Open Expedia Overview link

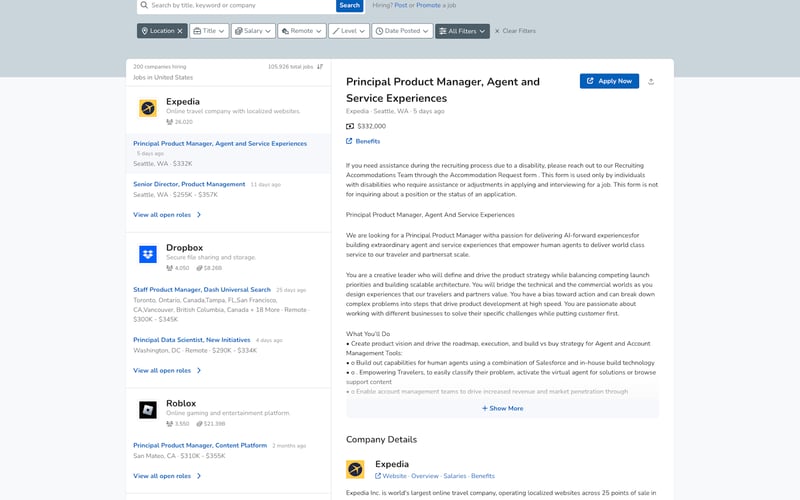[425, 476]
